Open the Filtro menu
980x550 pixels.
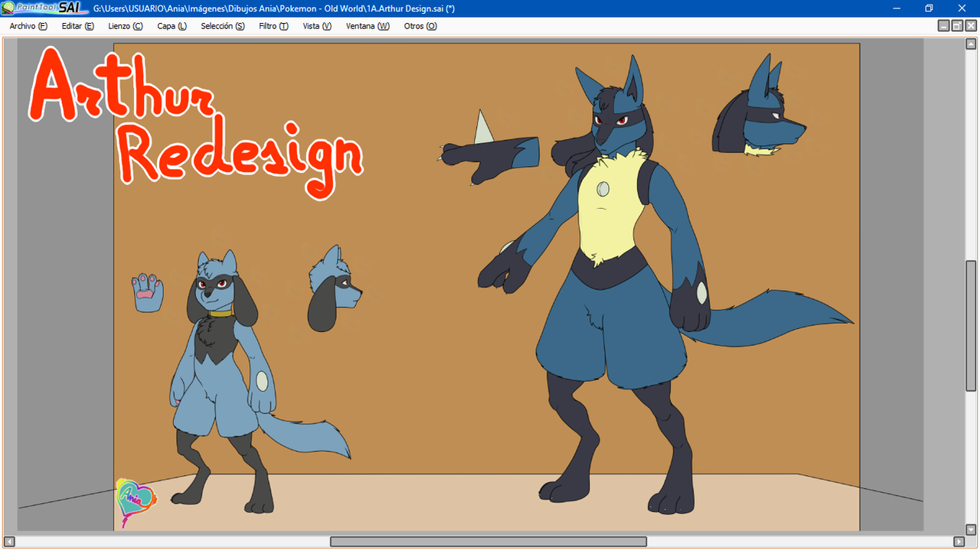coord(273,26)
